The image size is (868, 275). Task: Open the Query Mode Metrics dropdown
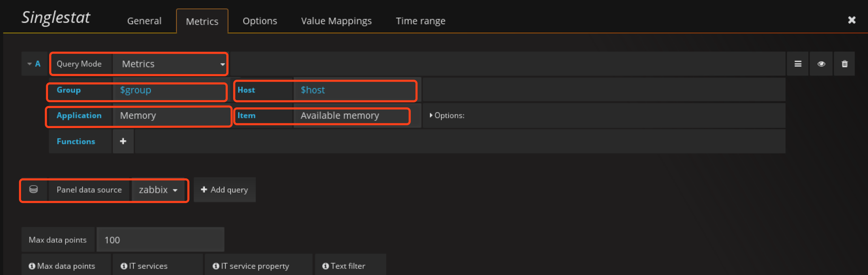pyautogui.click(x=170, y=64)
